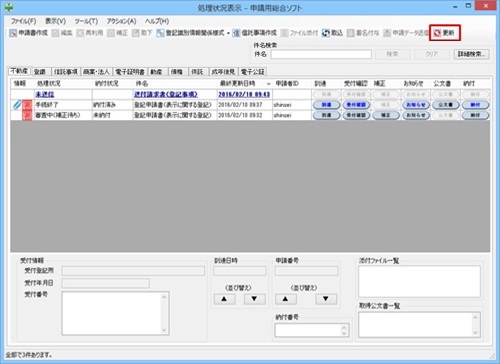This screenshot has width=500, height=364.
Task: Open the 未送信 status link
Action: (45, 94)
